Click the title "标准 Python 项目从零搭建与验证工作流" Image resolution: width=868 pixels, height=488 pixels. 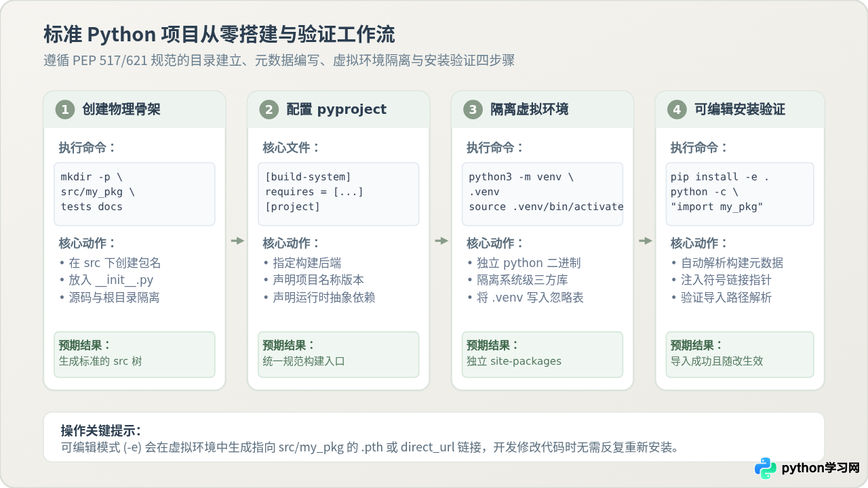pyautogui.click(x=219, y=35)
